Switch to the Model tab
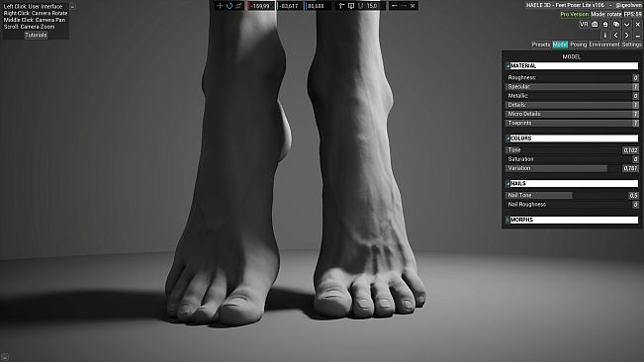Viewport: 644px width, 362px height. pyautogui.click(x=560, y=45)
